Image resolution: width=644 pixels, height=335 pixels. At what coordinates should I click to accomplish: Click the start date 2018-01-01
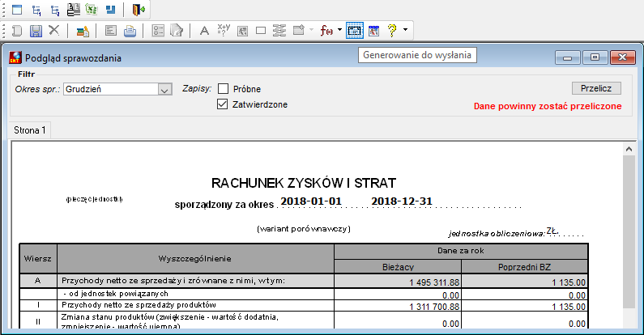pyautogui.click(x=311, y=201)
